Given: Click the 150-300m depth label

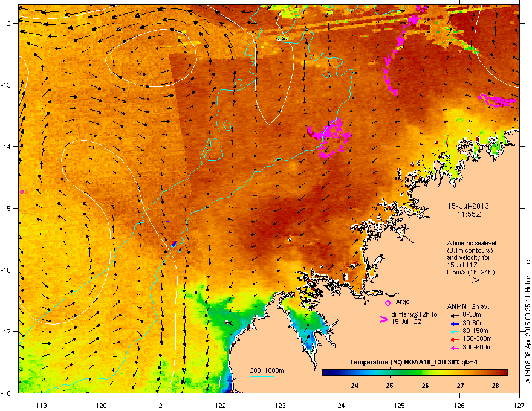Looking at the screenshot, I should [x=477, y=338].
